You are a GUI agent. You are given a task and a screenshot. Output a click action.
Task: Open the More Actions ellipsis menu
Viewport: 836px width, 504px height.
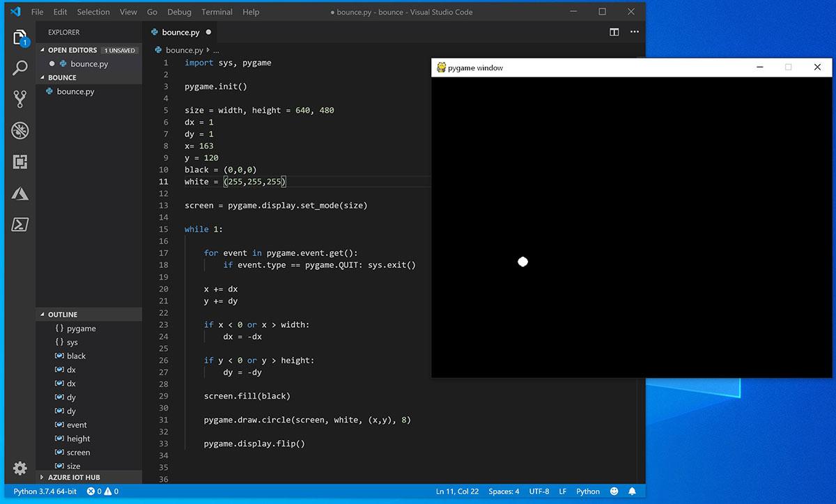[633, 32]
